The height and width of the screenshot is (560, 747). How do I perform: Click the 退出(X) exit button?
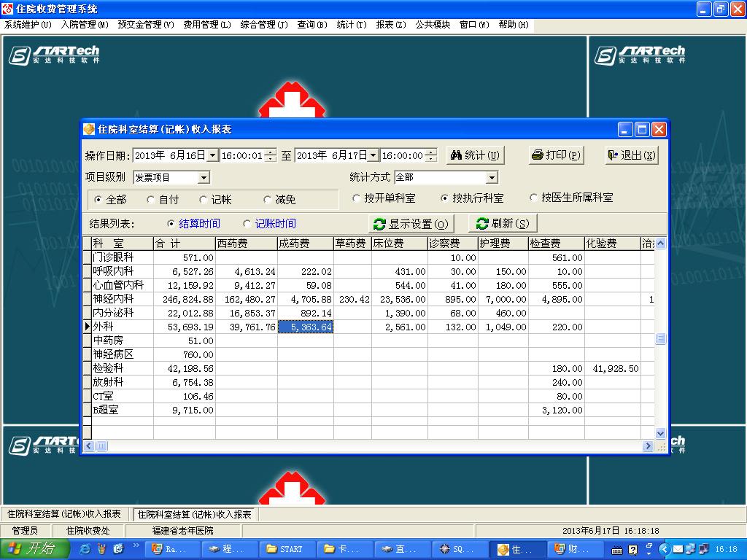tap(632, 155)
